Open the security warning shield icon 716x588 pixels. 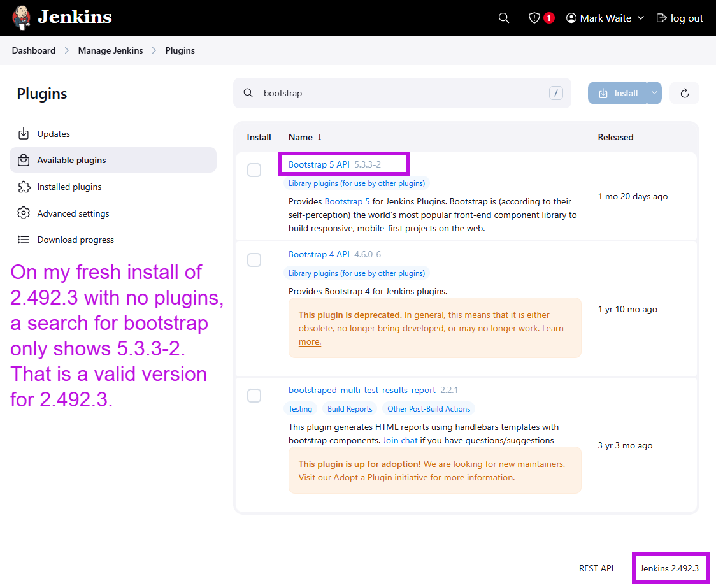point(534,18)
